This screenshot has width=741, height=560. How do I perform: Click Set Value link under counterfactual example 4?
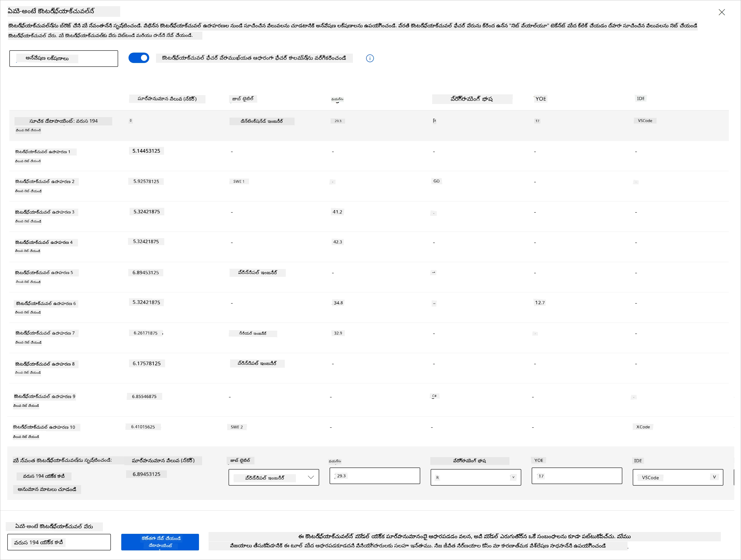[x=27, y=251]
